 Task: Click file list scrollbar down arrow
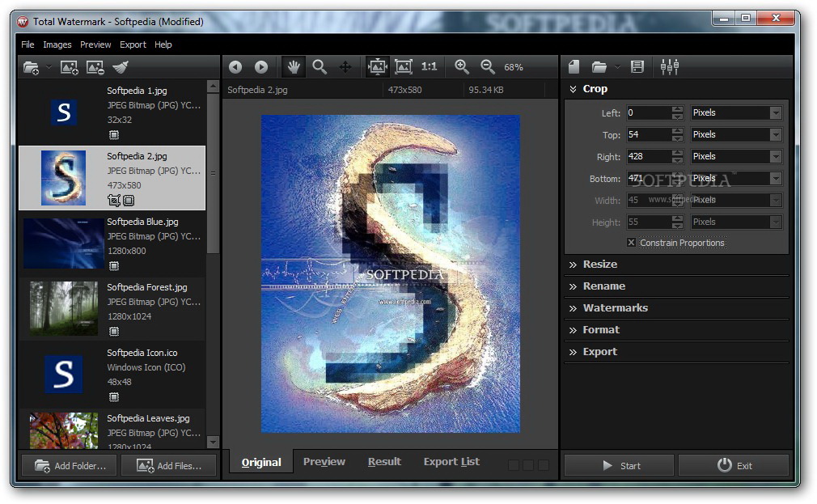tap(213, 442)
